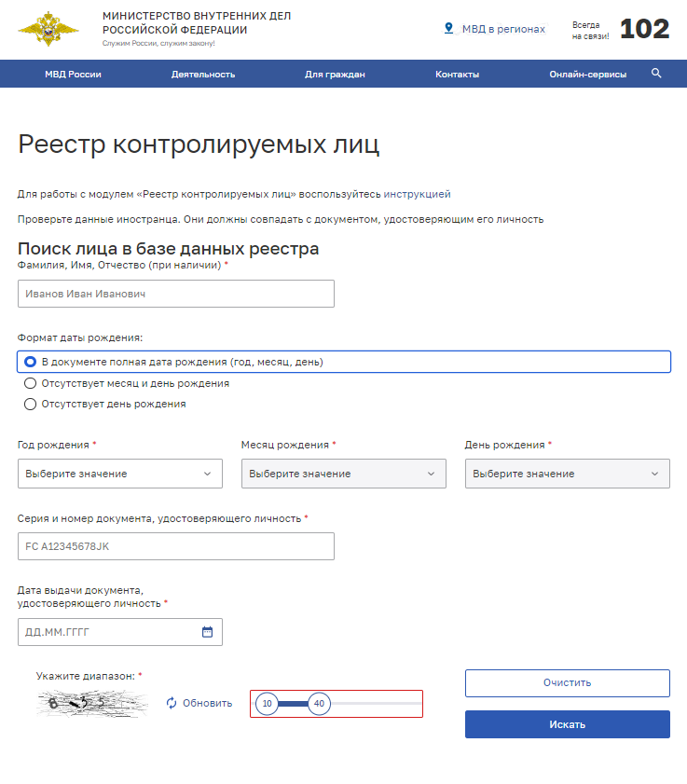Open site search magnifier icon
The height and width of the screenshot is (784, 687).
(x=656, y=74)
